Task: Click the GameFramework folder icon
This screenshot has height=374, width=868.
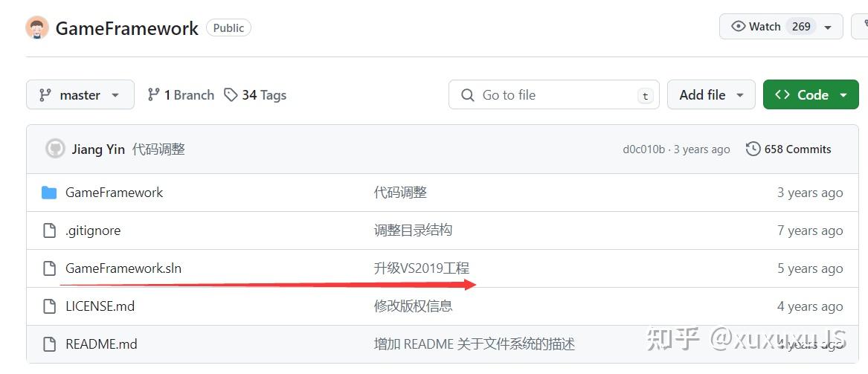Action: coord(49,193)
